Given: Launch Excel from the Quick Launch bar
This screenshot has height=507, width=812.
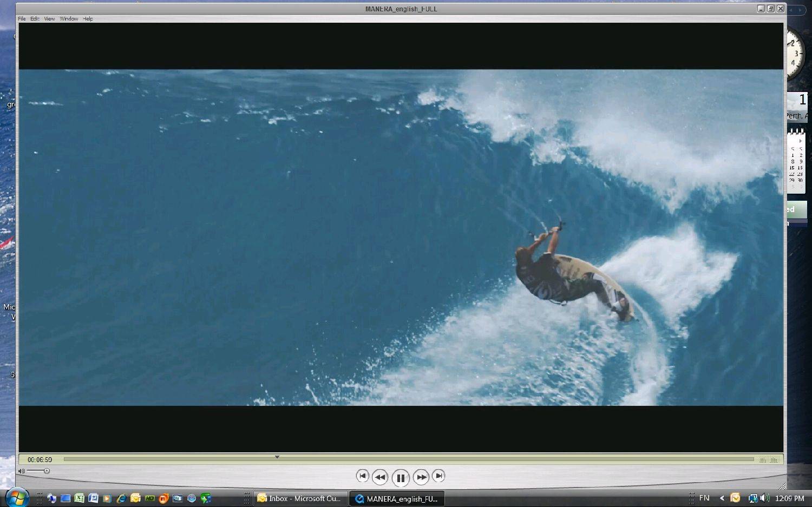Looking at the screenshot, I should point(79,498).
